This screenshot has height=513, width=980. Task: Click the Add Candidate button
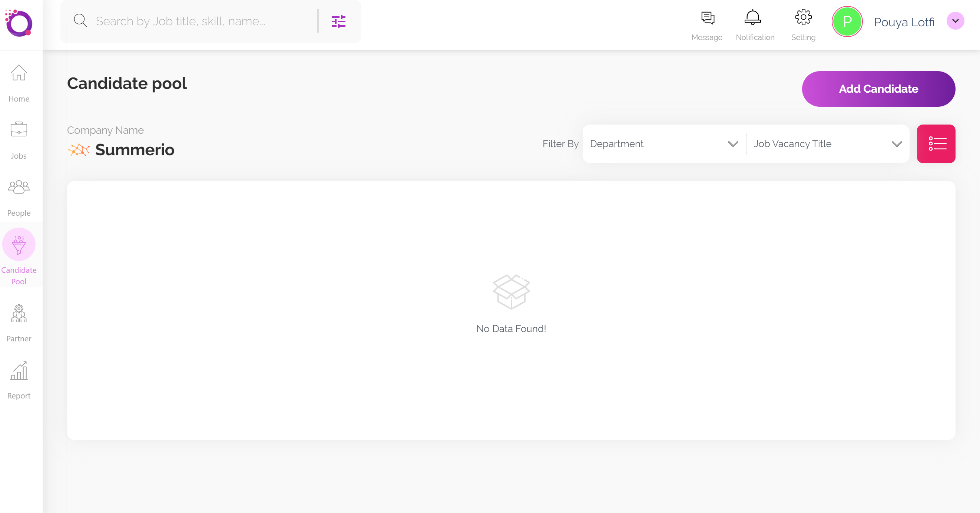[x=878, y=89]
